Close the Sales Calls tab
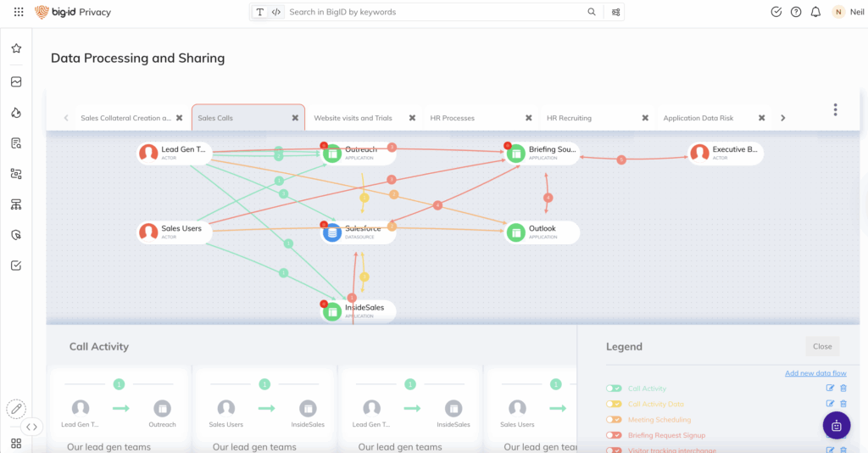This screenshot has height=453, width=868. coord(295,117)
